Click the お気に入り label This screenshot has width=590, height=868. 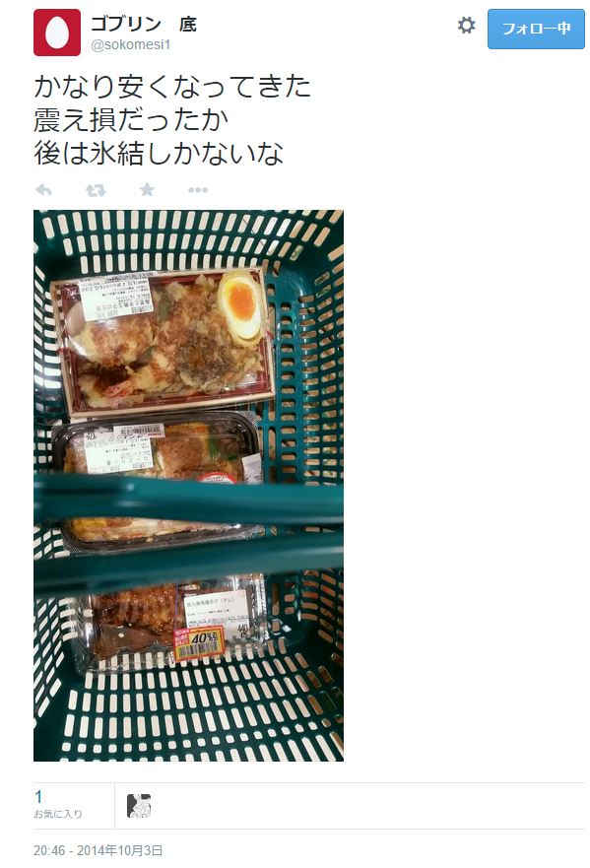click(57, 814)
